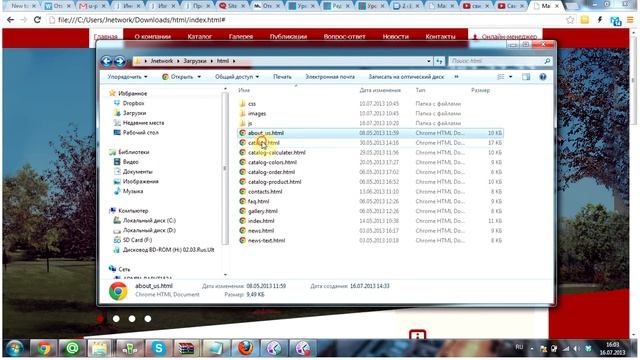
Task: Open the Explorer help button
Action: pos(542,77)
